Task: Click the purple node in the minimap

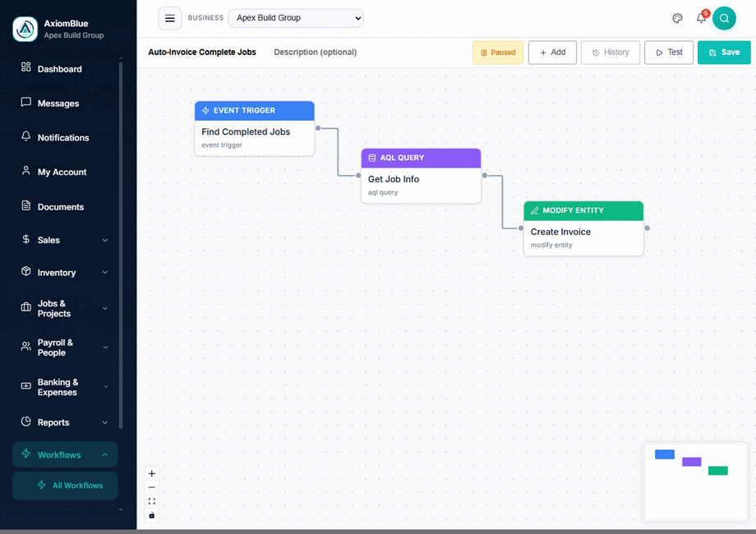Action: click(x=691, y=462)
